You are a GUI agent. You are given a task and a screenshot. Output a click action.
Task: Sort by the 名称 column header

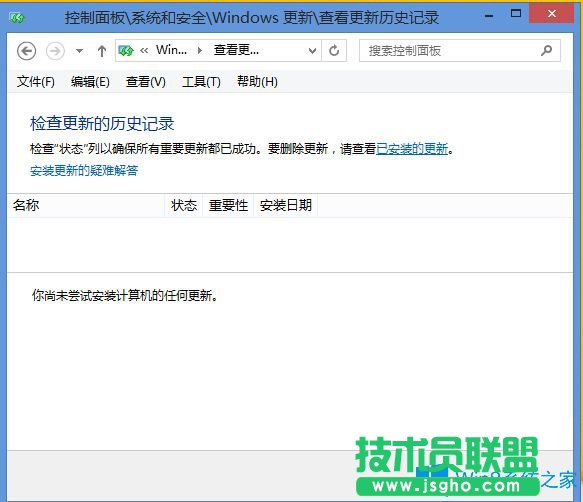[86, 205]
